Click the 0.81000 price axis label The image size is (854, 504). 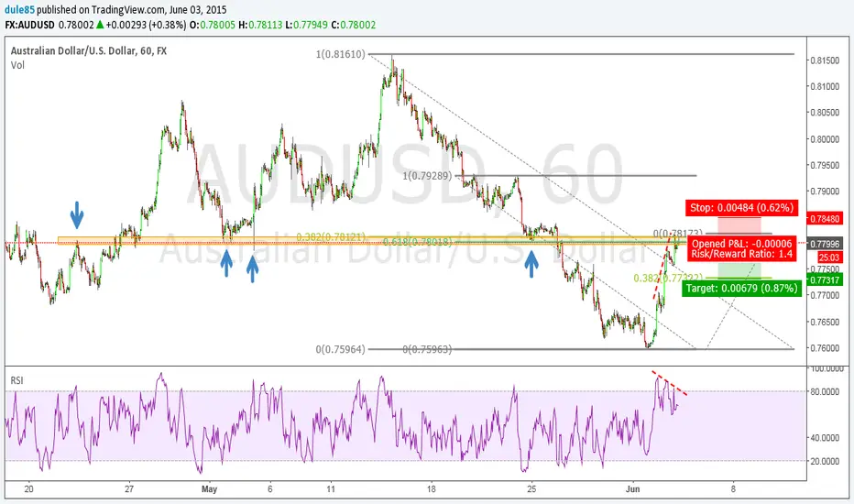tap(825, 87)
